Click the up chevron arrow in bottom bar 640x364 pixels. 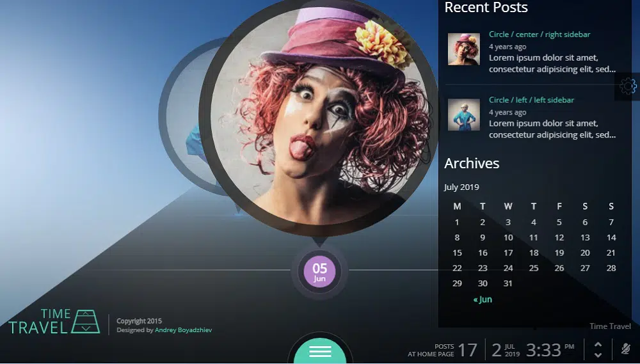click(x=598, y=344)
